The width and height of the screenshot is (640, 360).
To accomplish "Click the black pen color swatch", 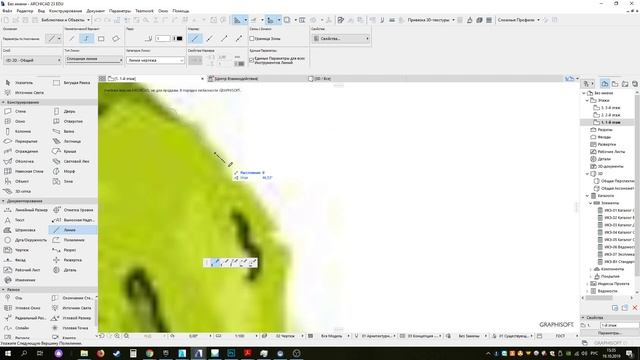I will 179,39.
